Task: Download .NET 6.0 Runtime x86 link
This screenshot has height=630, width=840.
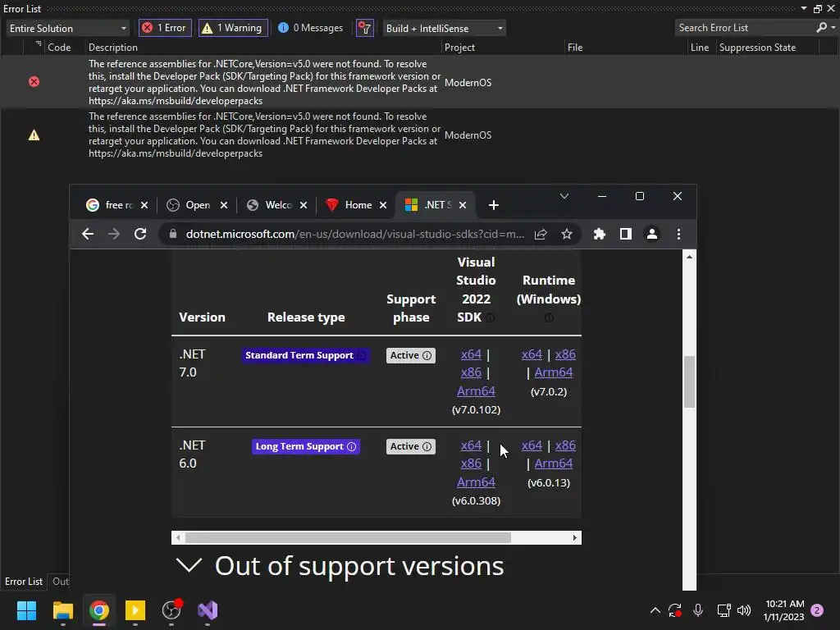Action: pos(565,445)
